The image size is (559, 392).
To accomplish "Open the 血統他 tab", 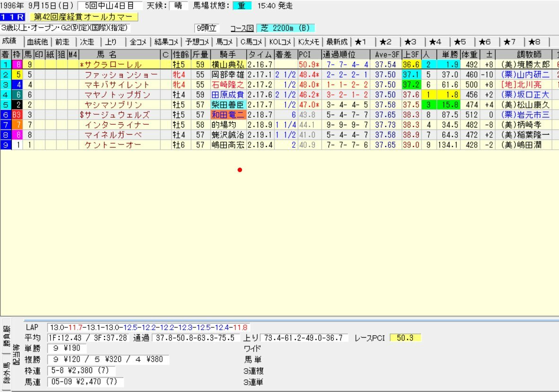I will click(37, 42).
